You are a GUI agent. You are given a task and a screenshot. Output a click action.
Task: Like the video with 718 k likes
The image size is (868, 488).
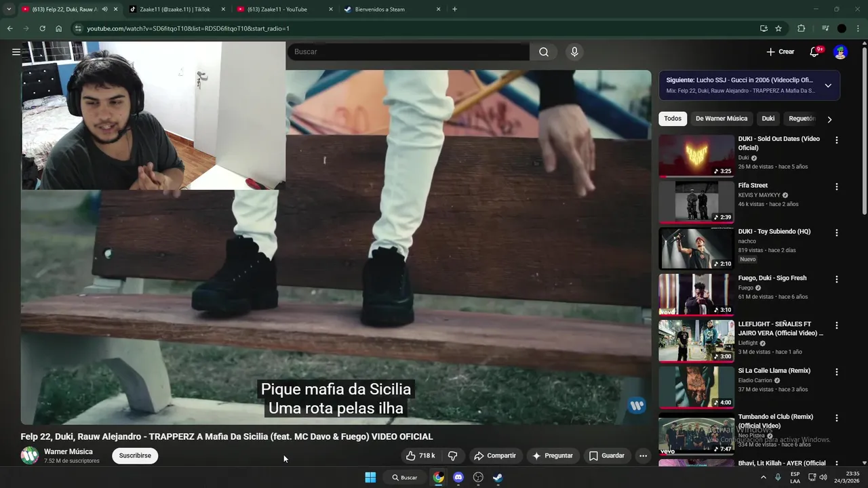point(420,455)
